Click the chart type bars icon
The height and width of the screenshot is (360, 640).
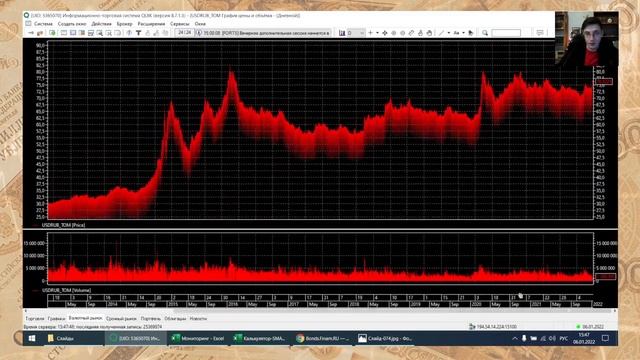[342, 33]
